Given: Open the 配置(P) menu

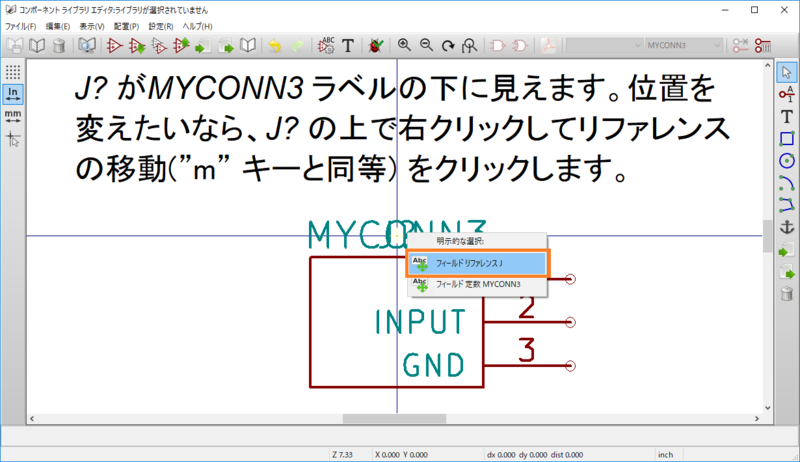Looking at the screenshot, I should 126,26.
